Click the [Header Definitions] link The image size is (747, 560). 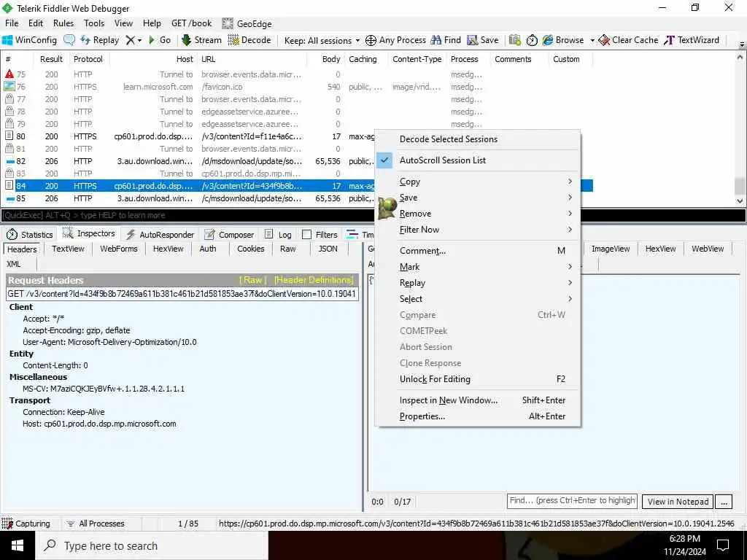point(314,280)
